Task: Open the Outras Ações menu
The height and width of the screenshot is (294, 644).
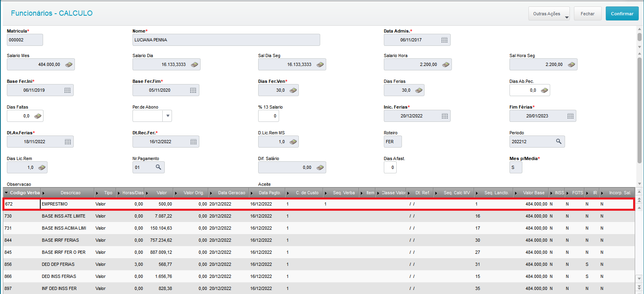Action: 549,14
